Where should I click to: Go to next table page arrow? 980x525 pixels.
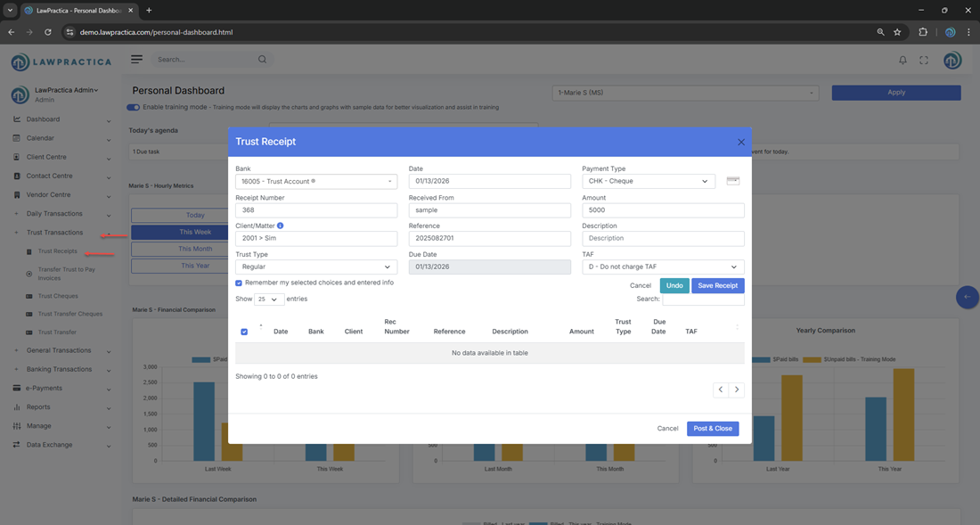click(x=737, y=390)
